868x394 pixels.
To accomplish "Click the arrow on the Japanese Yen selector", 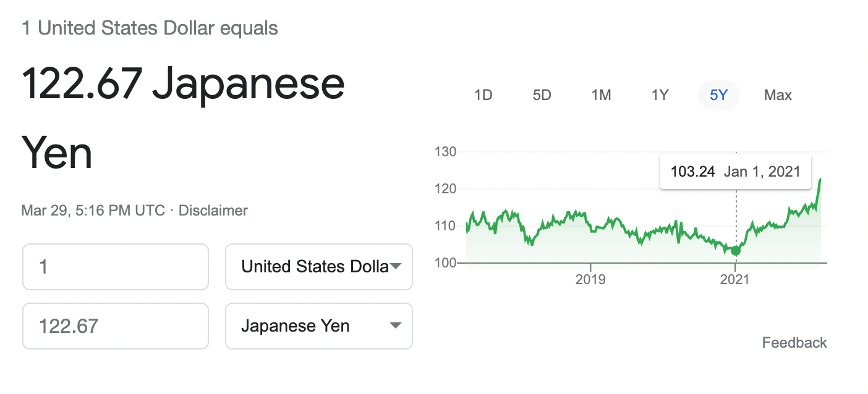I will point(396,326).
